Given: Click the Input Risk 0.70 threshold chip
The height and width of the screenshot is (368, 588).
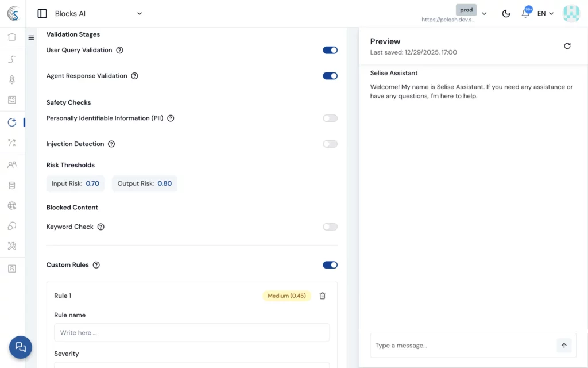Looking at the screenshot, I should 75,183.
